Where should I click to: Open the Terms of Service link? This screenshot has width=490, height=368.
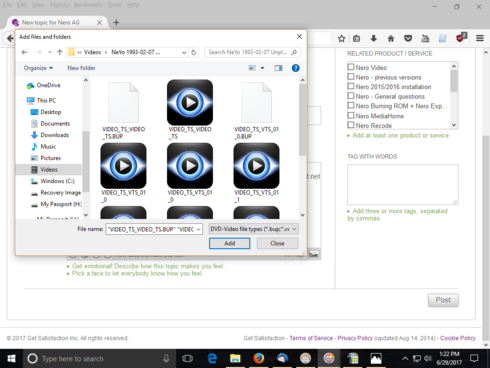311,338
